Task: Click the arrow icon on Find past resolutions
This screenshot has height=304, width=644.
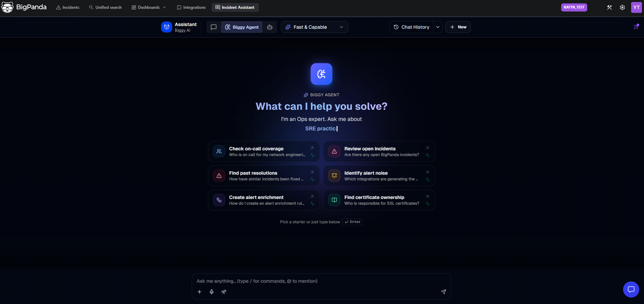Action: tap(312, 172)
